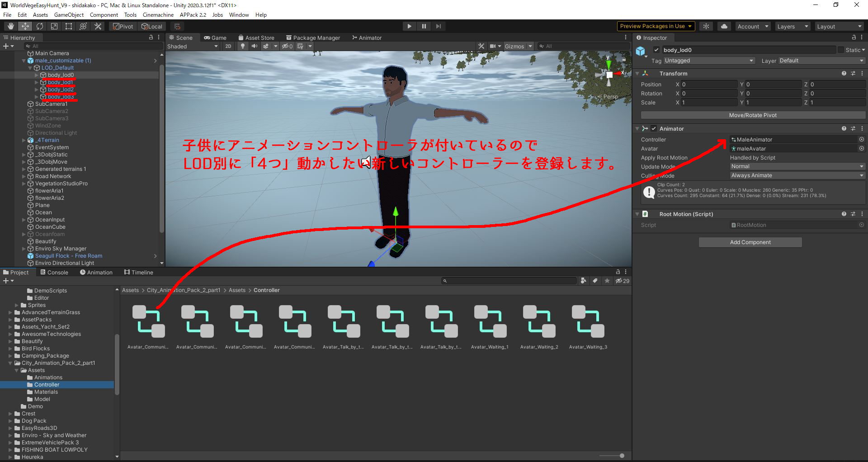Click the Animator component help icon
The width and height of the screenshot is (868, 462).
point(844,128)
